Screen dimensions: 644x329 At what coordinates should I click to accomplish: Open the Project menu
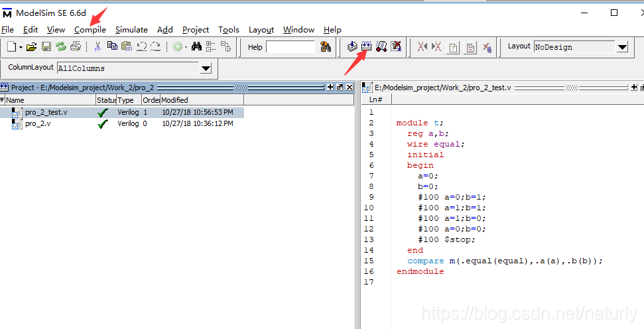pos(196,30)
